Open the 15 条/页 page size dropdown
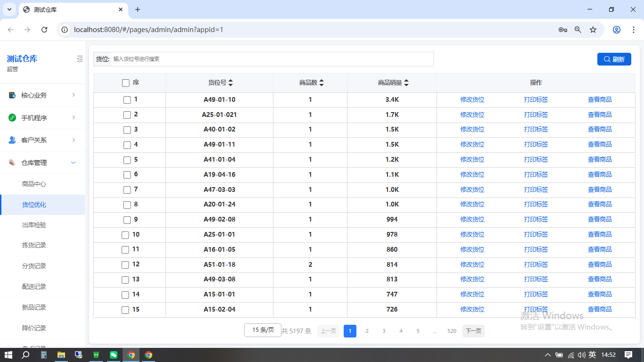This screenshot has height=362, width=644. 263,330
